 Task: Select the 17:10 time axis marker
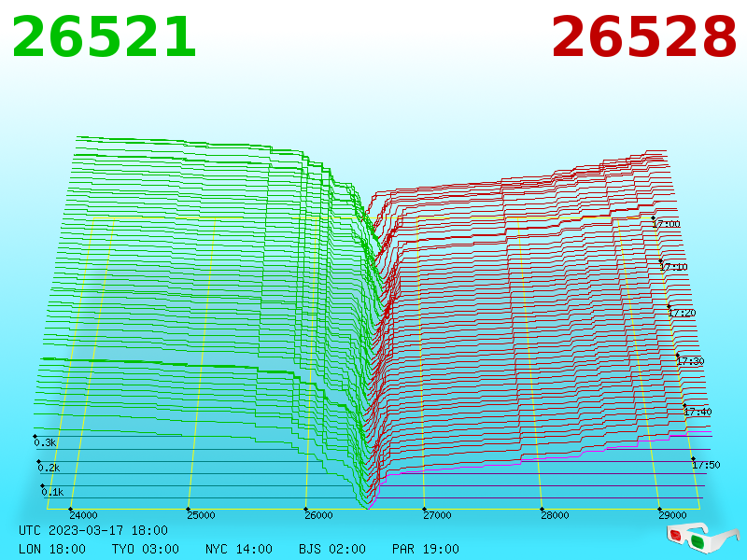(673, 267)
